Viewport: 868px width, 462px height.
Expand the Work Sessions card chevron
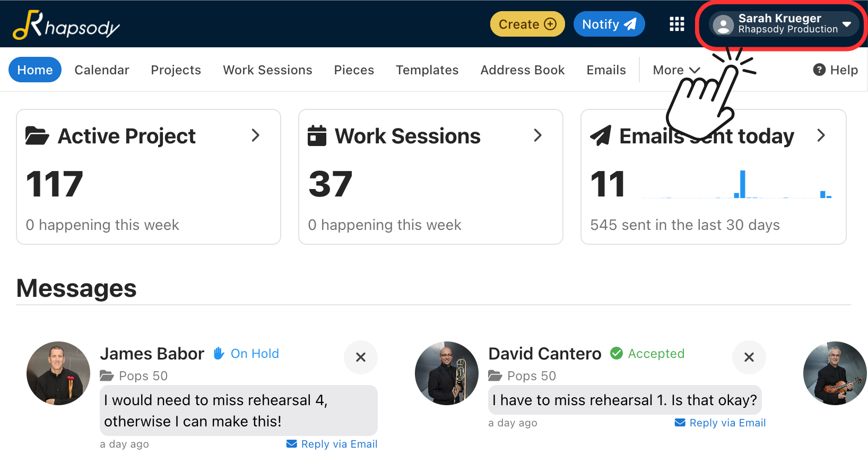point(537,135)
